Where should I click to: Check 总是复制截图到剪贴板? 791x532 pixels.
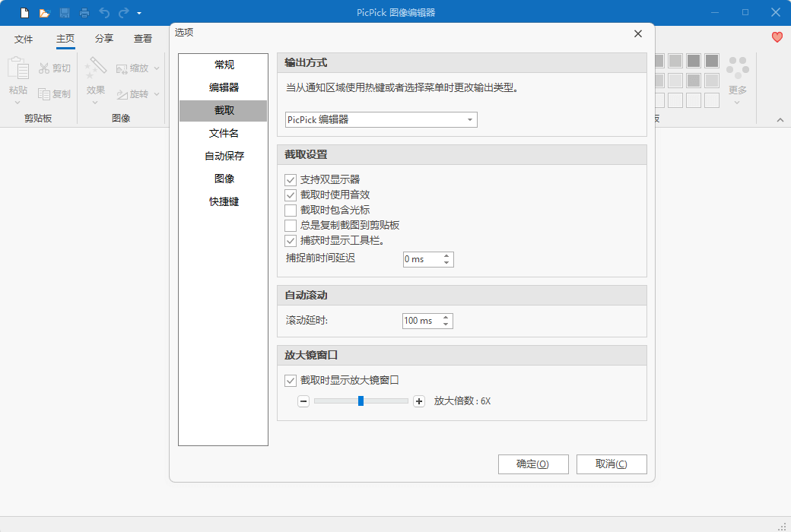tap(291, 226)
